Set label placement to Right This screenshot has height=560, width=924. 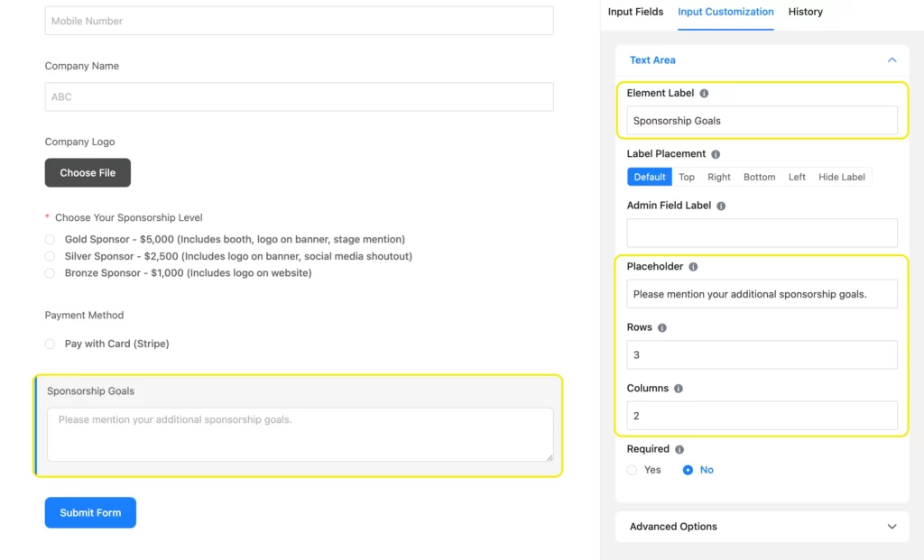click(719, 177)
